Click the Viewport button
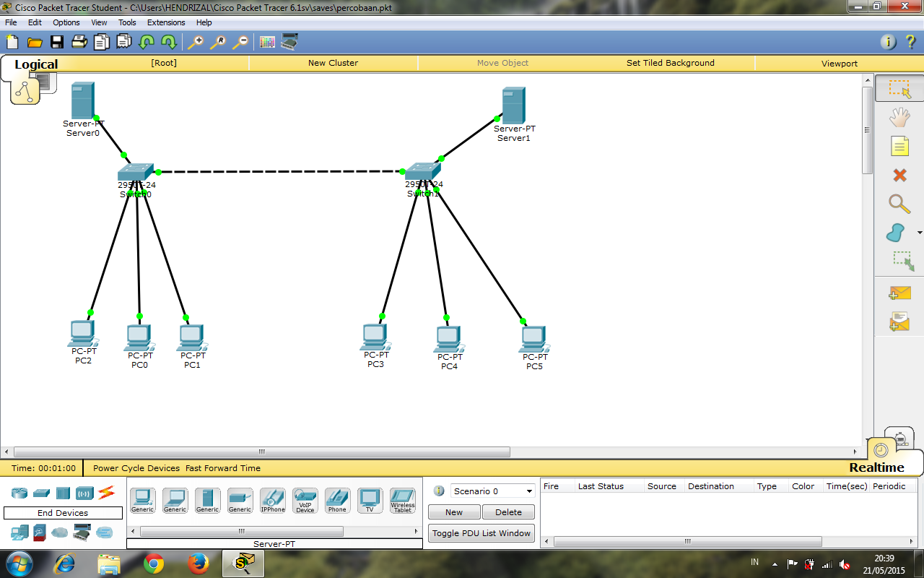 click(x=840, y=63)
